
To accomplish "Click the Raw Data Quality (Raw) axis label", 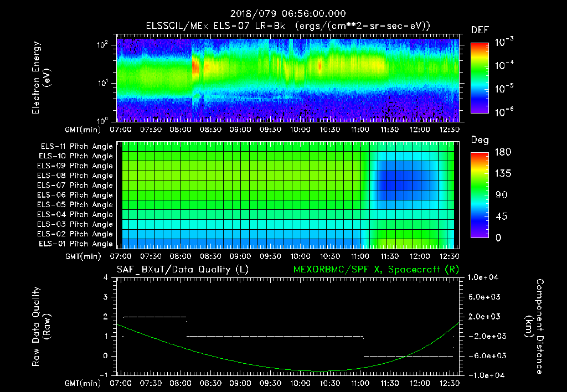I will pyautogui.click(x=41, y=326).
